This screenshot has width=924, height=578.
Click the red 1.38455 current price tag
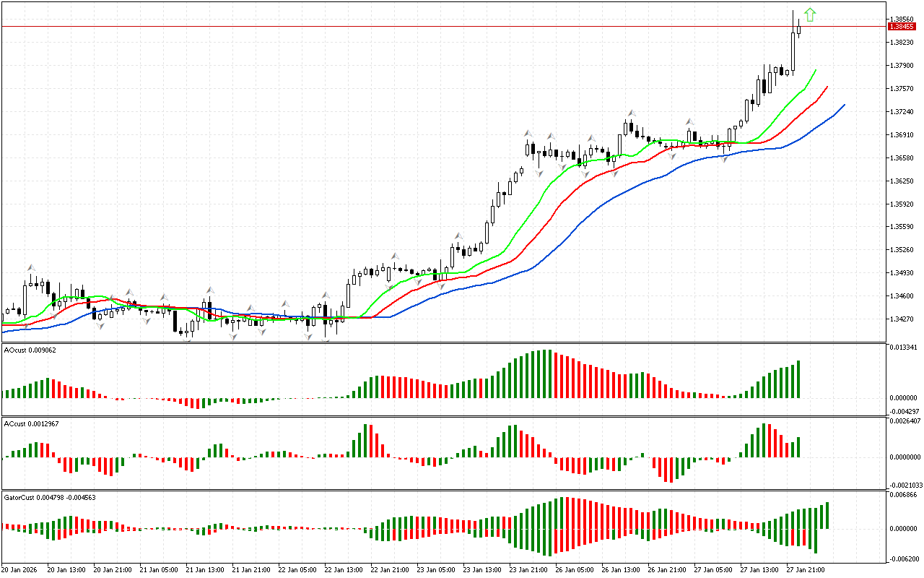[x=902, y=27]
